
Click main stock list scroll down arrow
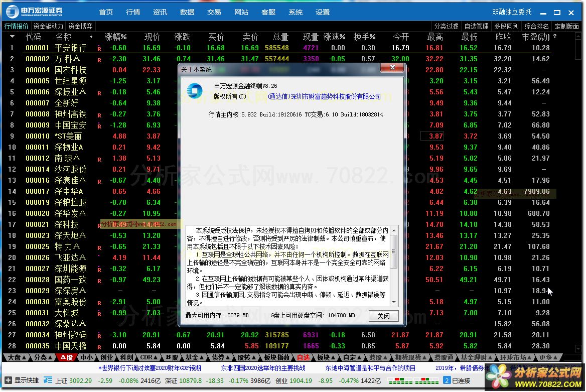[x=578, y=348]
